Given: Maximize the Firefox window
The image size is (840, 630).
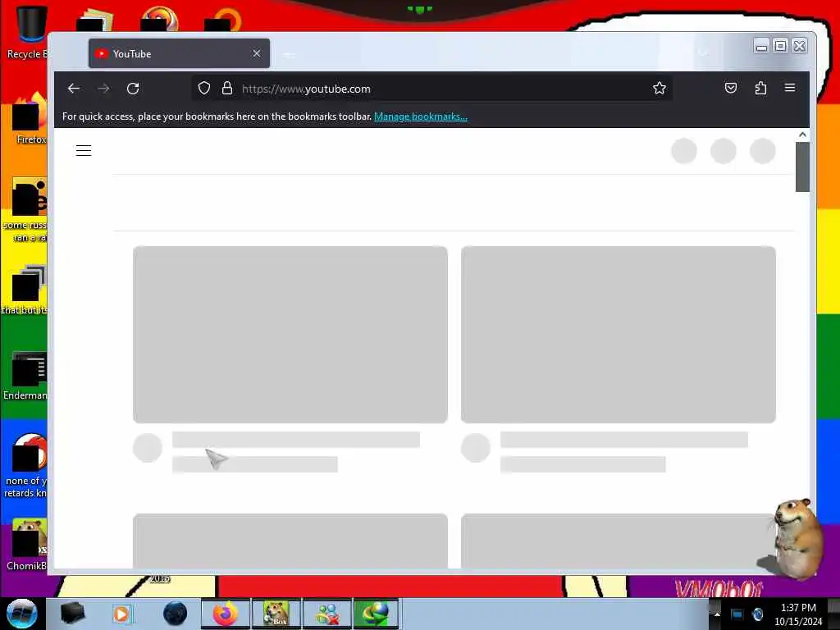Looking at the screenshot, I should [781, 46].
